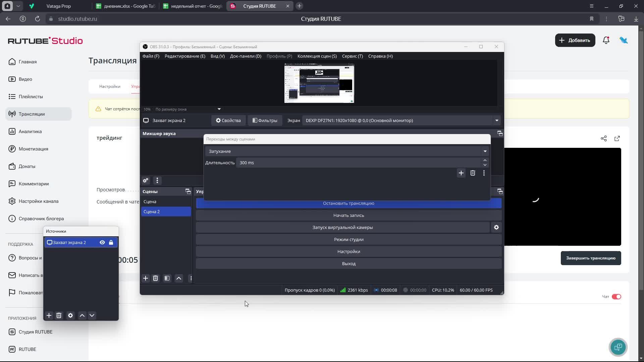Remove selected scene with trash icon
Image resolution: width=644 pixels, height=362 pixels.
tap(155, 278)
